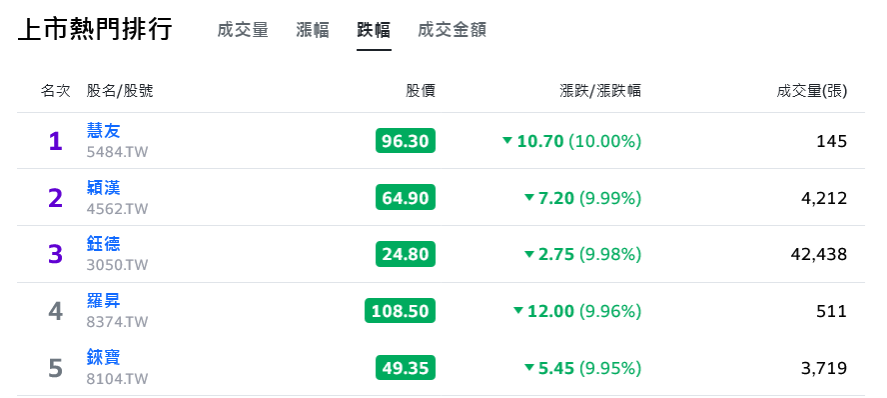Open stock link 錸寶
Image resolution: width=887 pixels, height=398 pixels.
(104, 357)
